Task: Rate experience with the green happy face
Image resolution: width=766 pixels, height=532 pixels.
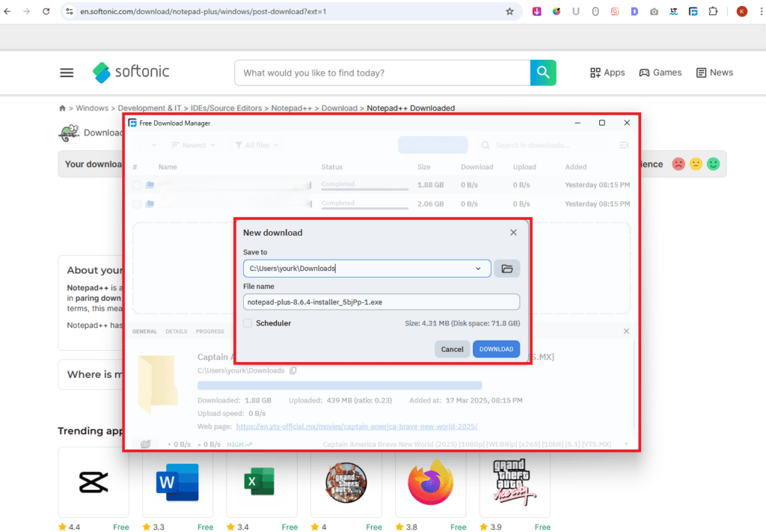Action: [x=713, y=164]
